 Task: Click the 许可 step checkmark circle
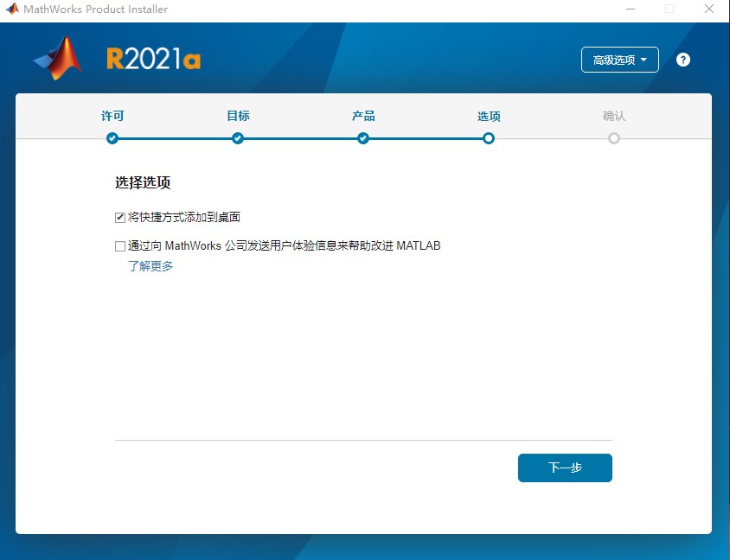point(112,138)
